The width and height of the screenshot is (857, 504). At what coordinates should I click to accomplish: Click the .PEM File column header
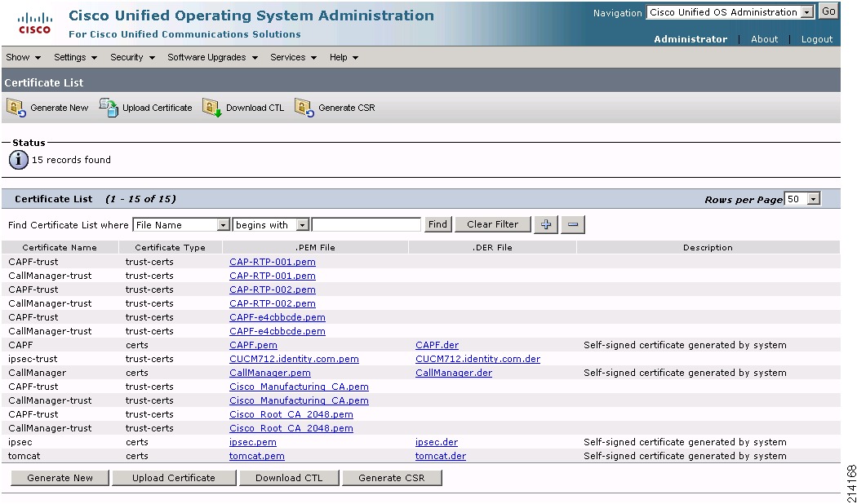[315, 247]
